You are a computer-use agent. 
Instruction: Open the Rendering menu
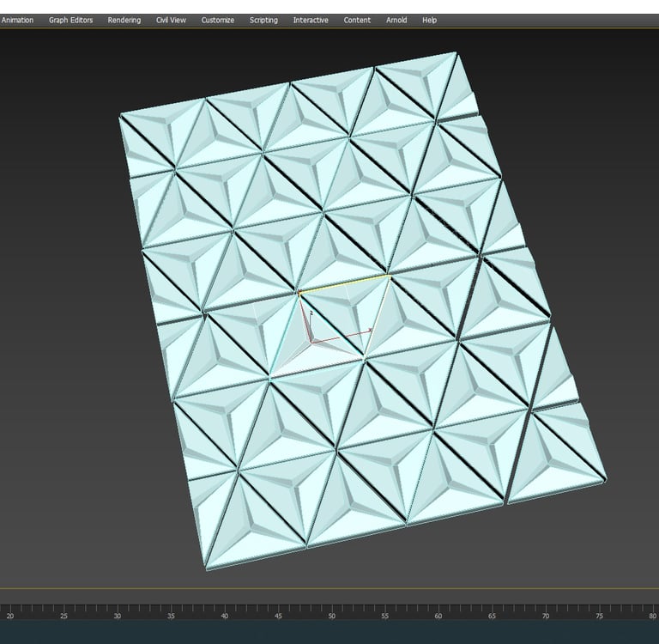(x=124, y=20)
